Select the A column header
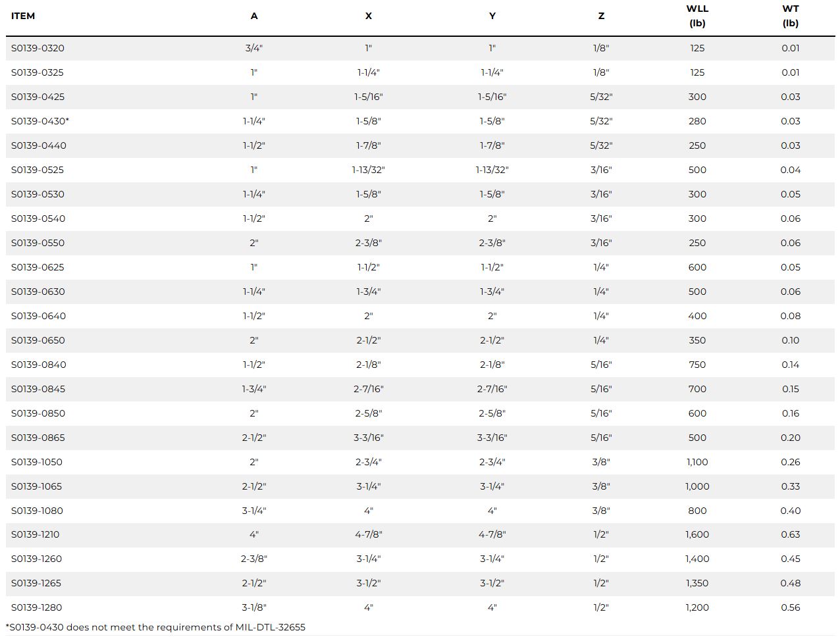Image resolution: width=840 pixels, height=637 pixels. click(254, 16)
